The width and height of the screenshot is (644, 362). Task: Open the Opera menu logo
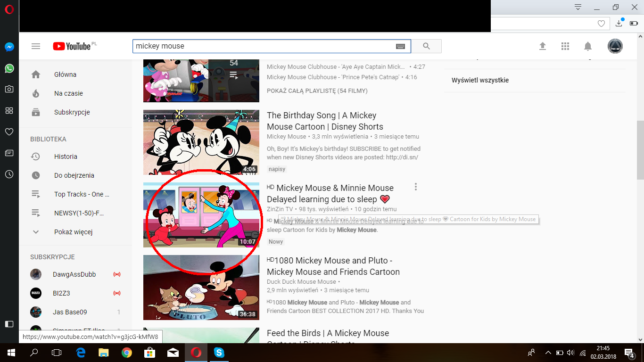[9, 9]
